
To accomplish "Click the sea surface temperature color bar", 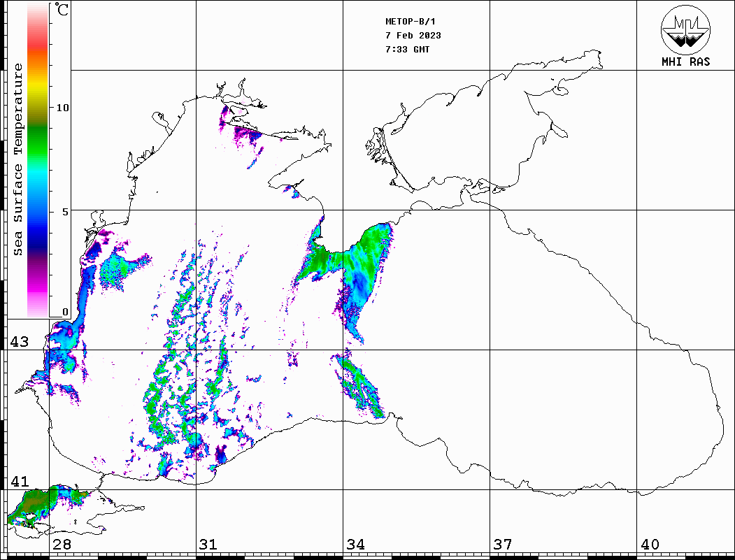I will (38, 161).
